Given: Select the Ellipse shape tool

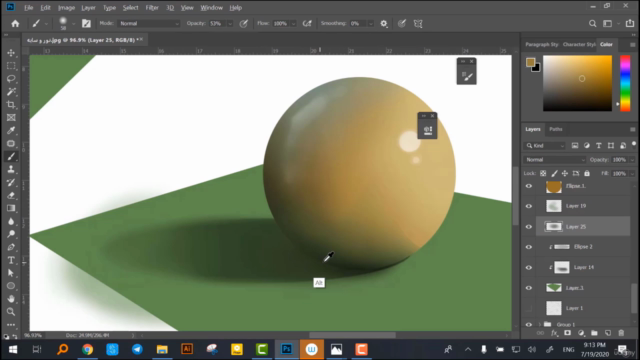Looking at the screenshot, I should click(11, 286).
